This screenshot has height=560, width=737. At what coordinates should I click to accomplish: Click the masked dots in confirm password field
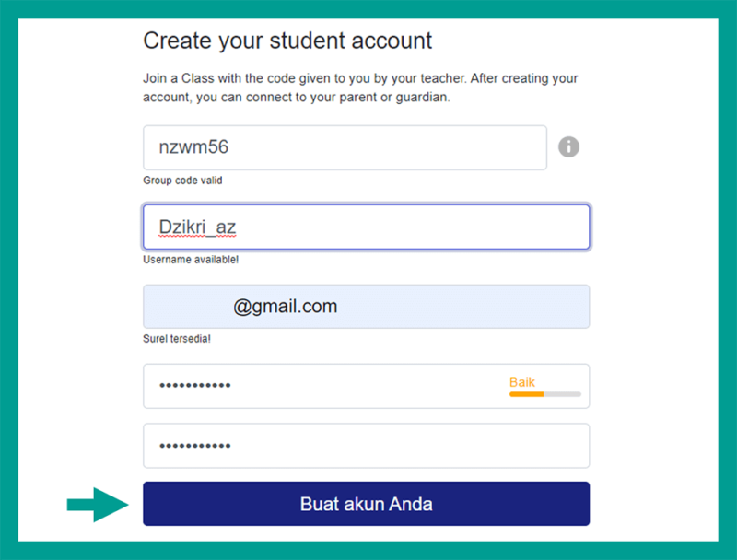tap(195, 446)
